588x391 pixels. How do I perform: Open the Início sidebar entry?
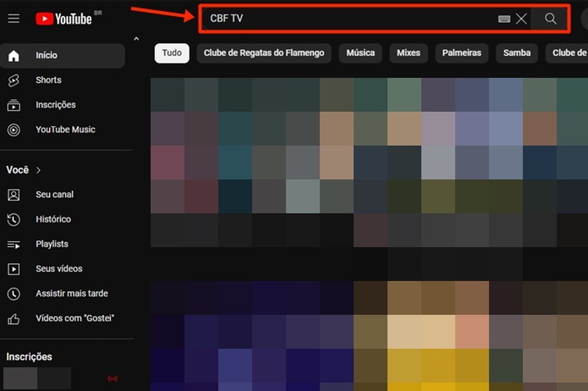[x=62, y=56]
